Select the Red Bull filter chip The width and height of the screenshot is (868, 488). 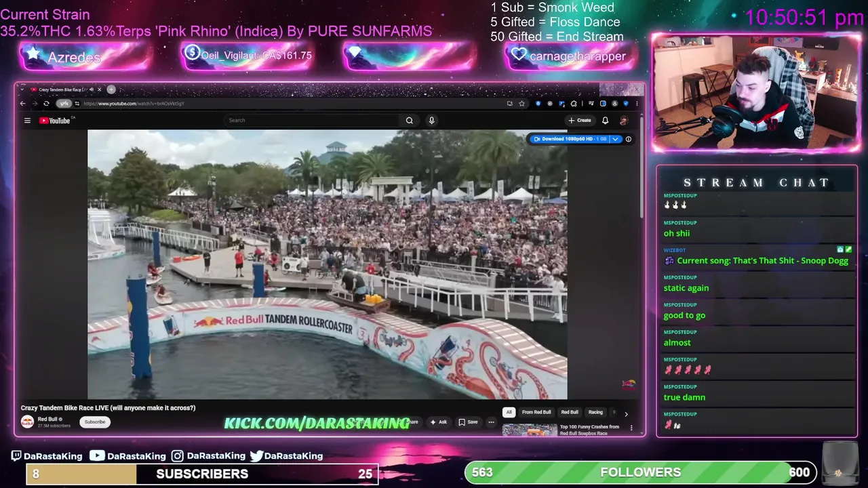coord(570,412)
